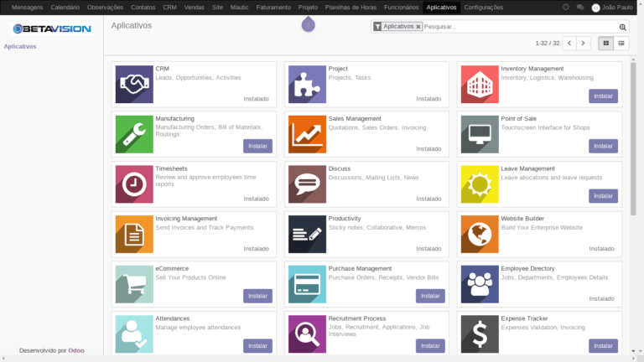Open the Invoicing Management document icon
This screenshot has width=644, height=362.
134,234
